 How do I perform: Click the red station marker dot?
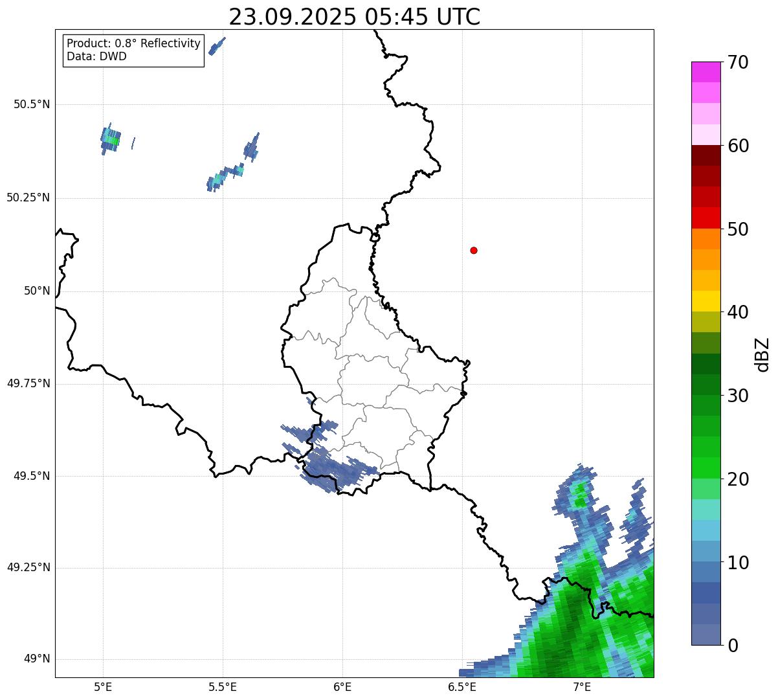tap(474, 250)
